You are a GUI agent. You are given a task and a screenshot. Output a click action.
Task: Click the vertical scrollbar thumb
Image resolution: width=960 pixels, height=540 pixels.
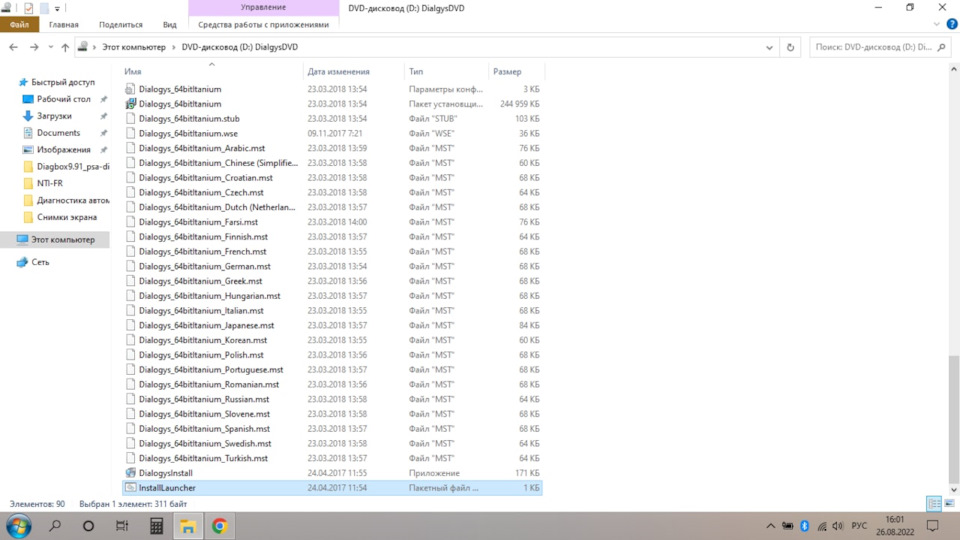tap(953, 419)
